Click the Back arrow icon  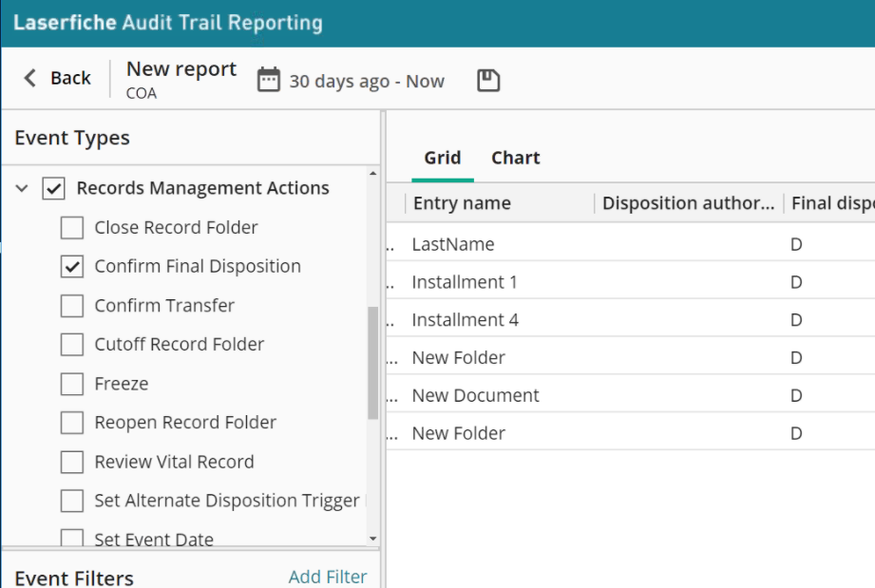click(x=30, y=78)
